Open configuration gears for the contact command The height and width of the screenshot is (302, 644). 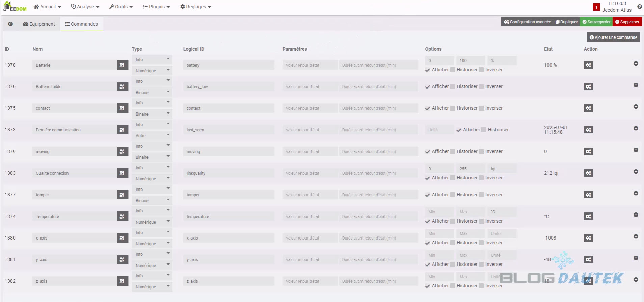tap(588, 108)
